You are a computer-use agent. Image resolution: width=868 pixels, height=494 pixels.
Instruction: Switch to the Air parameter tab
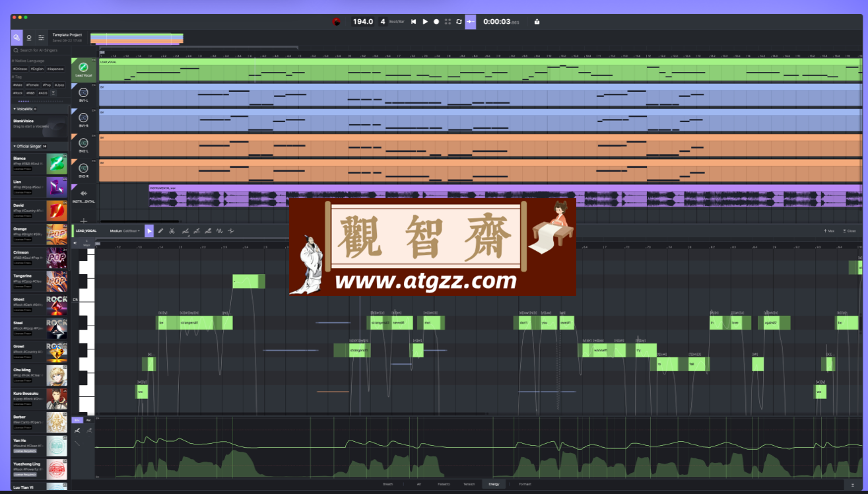(418, 484)
